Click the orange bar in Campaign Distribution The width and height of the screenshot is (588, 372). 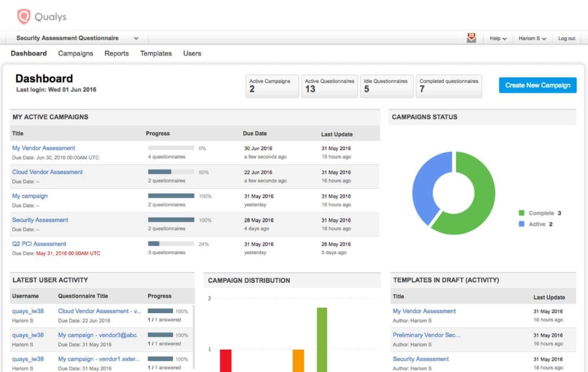coord(298,361)
